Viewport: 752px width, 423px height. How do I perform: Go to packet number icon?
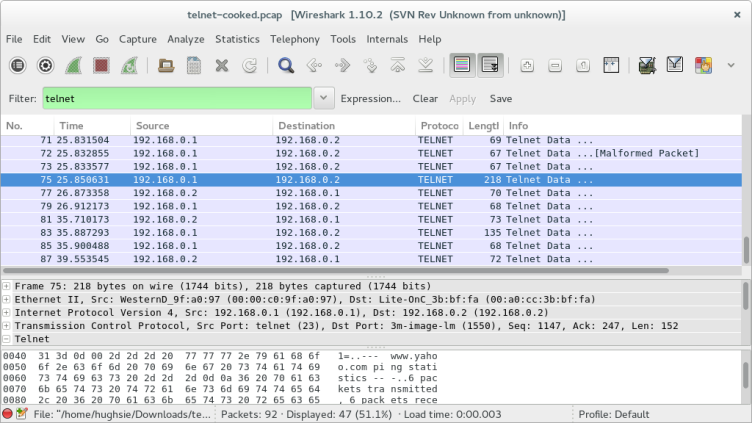click(370, 65)
